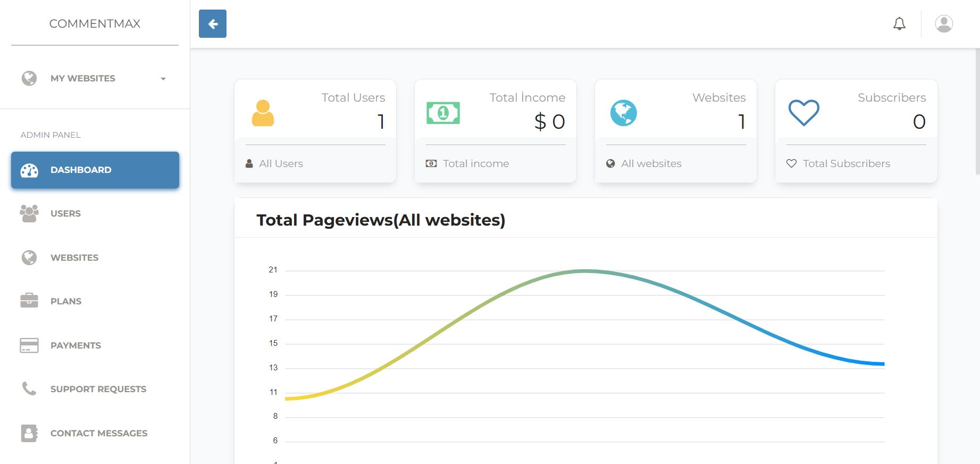Click the Support Requests phone icon
Screen dimensions: 980x464
click(29, 389)
